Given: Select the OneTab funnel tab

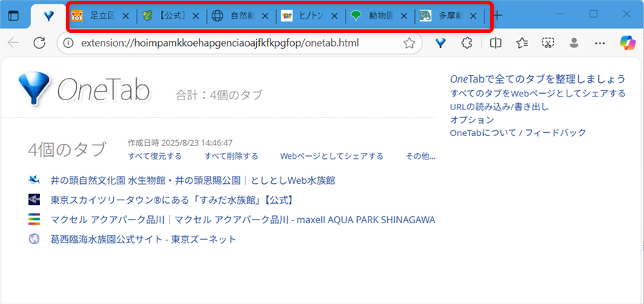Looking at the screenshot, I should (x=49, y=16).
